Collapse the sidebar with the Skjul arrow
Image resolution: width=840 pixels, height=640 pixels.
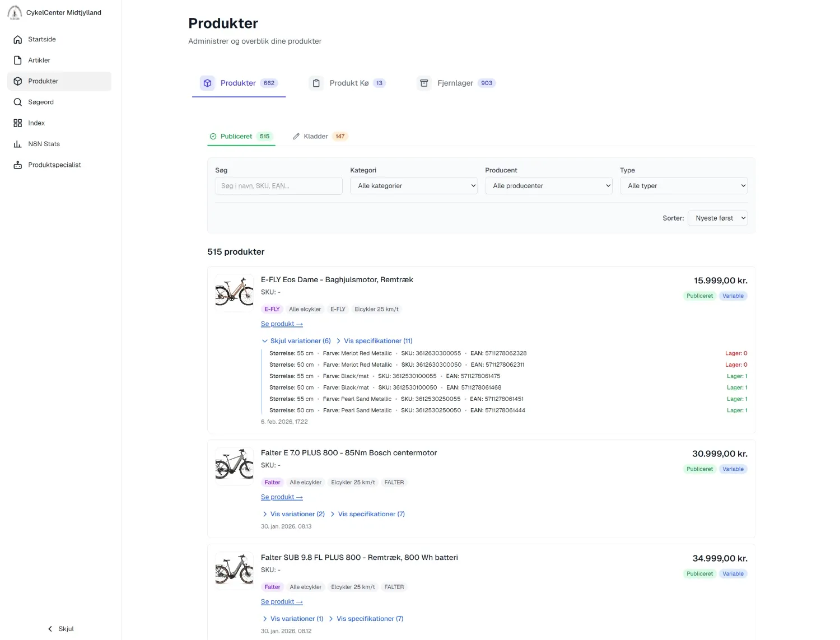click(x=50, y=629)
